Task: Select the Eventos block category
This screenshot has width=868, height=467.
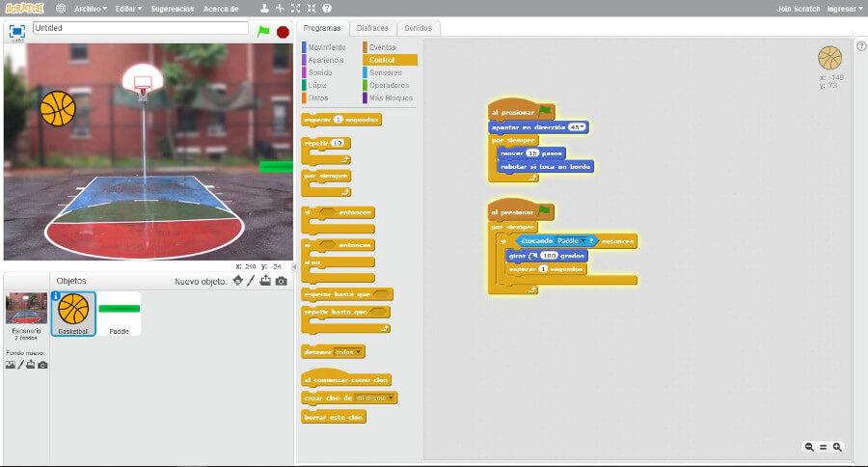Action: pyautogui.click(x=383, y=47)
